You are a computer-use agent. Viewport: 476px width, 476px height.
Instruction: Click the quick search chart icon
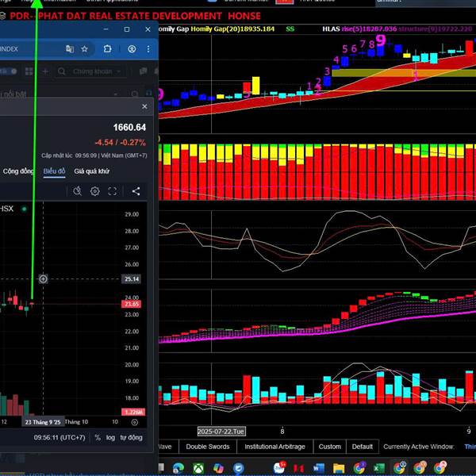[x=77, y=191]
